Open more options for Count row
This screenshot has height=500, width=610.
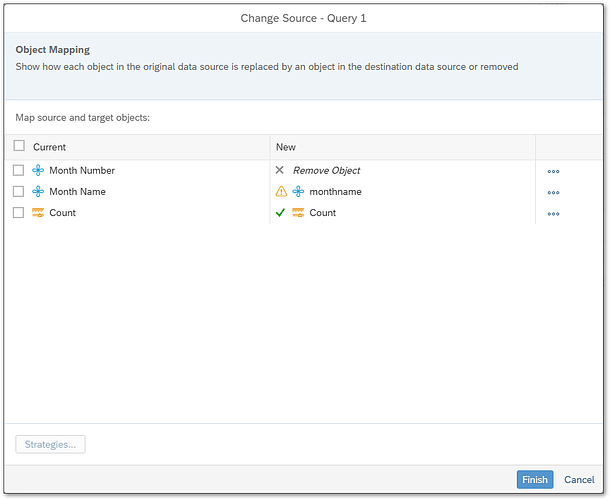pos(553,214)
